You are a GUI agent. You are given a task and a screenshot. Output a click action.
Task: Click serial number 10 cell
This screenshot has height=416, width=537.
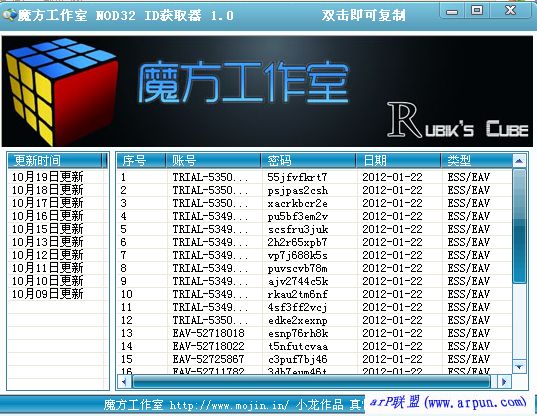tap(126, 294)
